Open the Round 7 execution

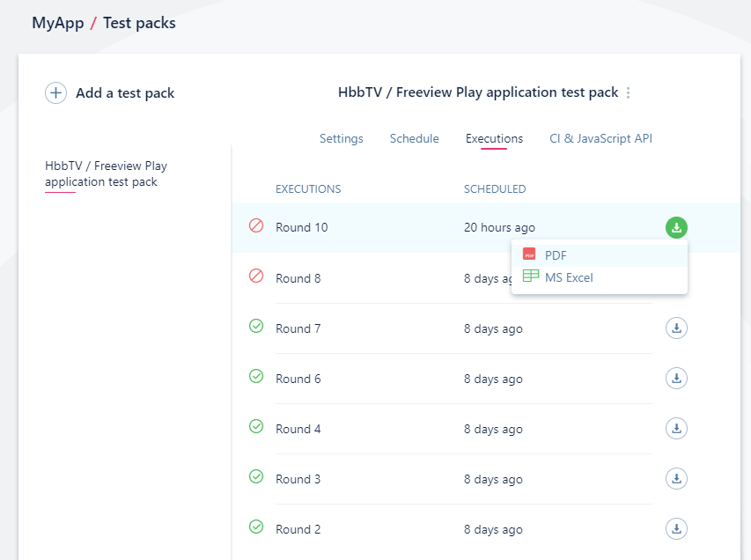tap(298, 328)
